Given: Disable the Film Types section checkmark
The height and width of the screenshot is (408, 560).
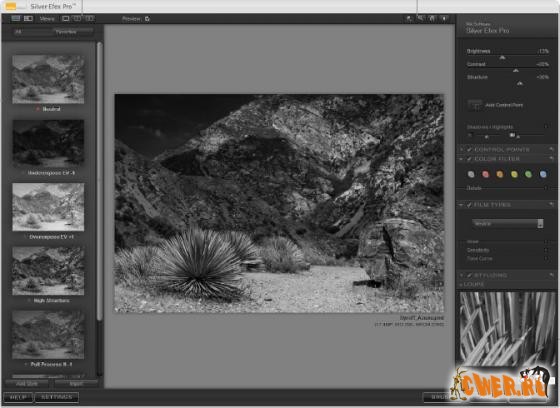Looking at the screenshot, I should 469,205.
